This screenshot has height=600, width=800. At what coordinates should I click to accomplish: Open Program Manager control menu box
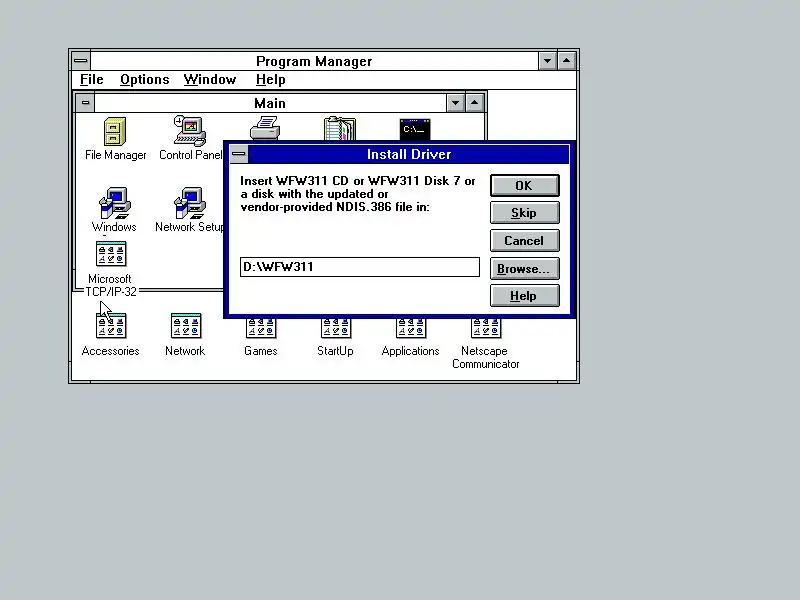[81, 61]
